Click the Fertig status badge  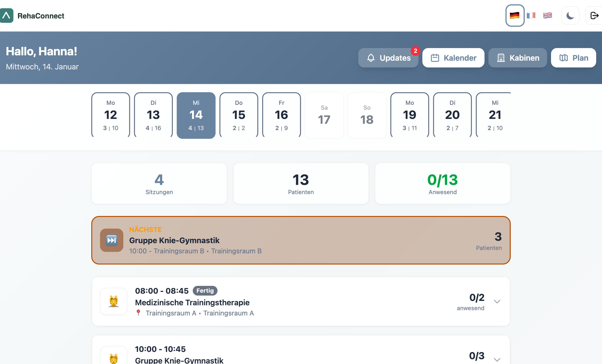pos(205,290)
